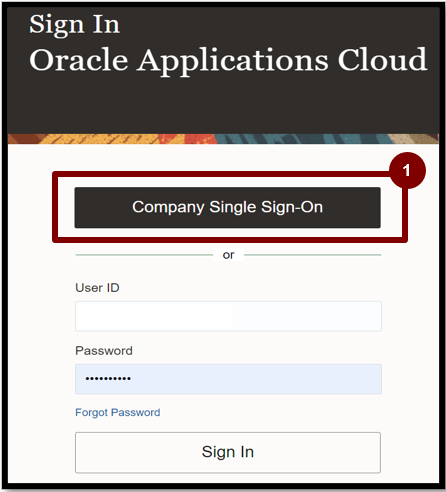
Task: Click the word Oracle in the title
Action: 79,60
